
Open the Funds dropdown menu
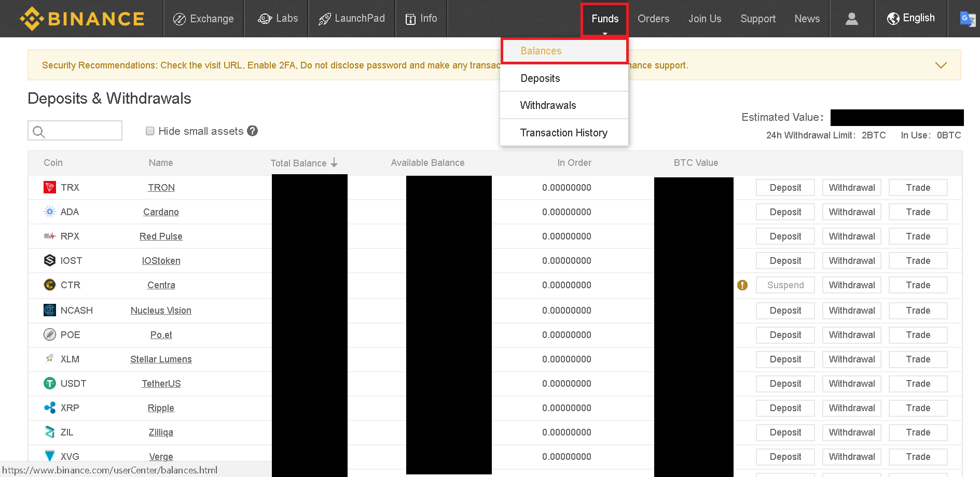(605, 19)
